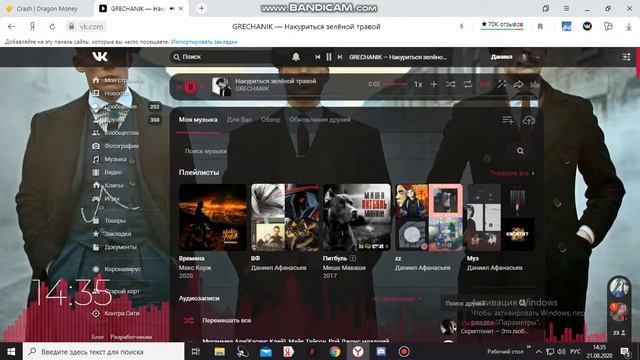The image size is (640, 360).
Task: Show similar tracks with the magic wand icon
Action: tap(502, 84)
